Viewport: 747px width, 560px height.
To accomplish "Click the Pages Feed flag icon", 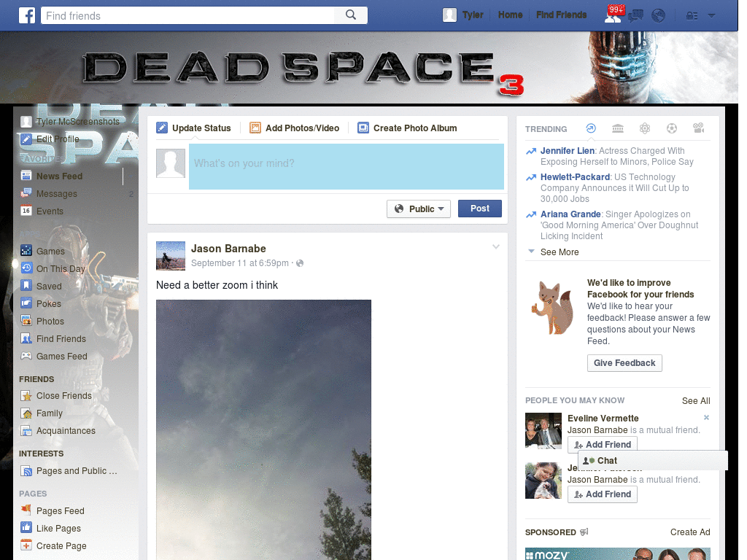I will pyautogui.click(x=26, y=510).
